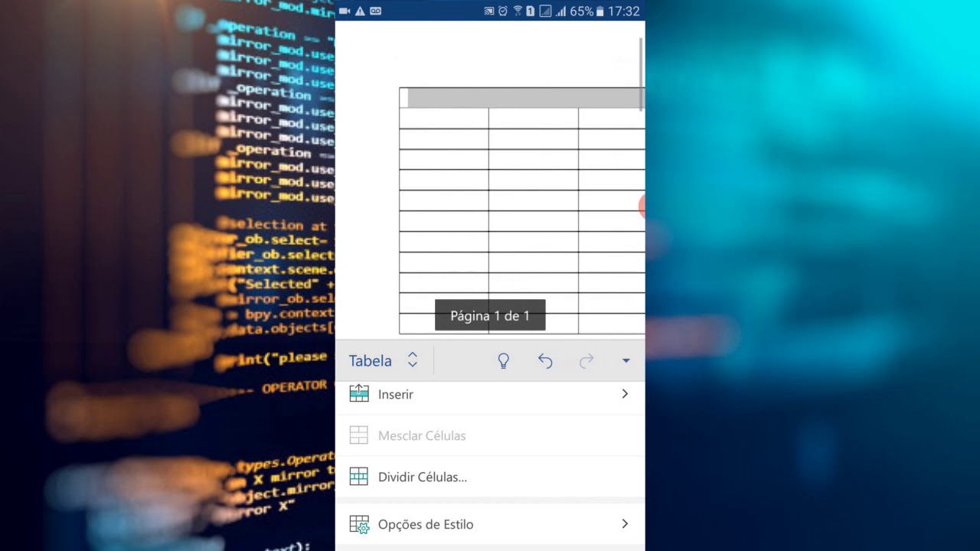Tap the lightbulb Tell Me icon
The image size is (980, 551).
504,360
